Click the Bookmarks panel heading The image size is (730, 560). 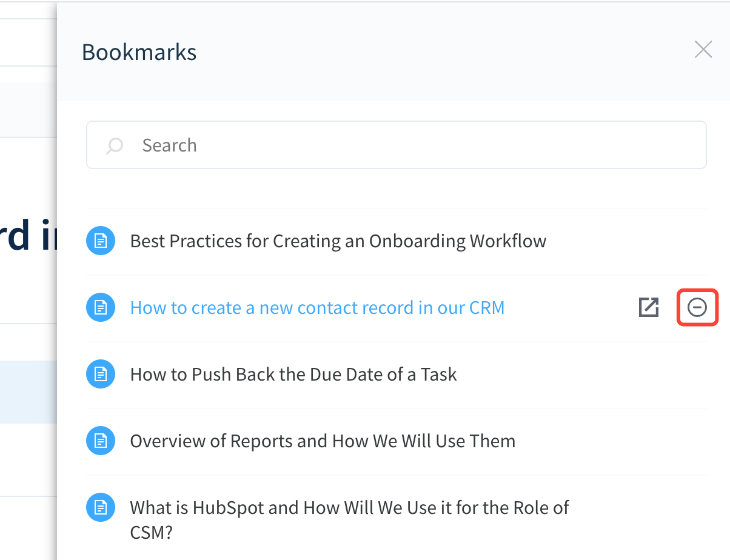click(139, 52)
